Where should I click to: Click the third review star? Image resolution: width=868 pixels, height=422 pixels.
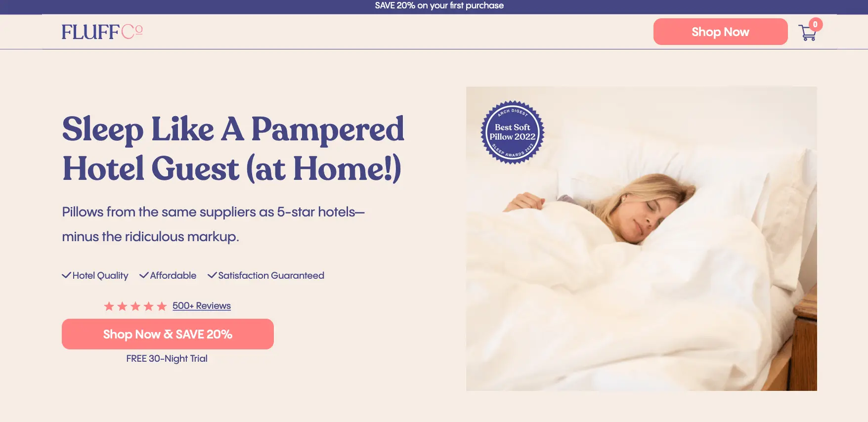[x=135, y=306]
